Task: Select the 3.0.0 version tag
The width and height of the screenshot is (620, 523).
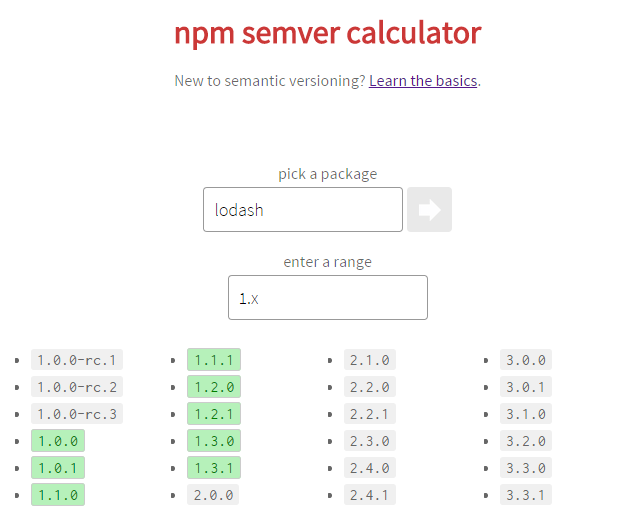Action: (526, 360)
